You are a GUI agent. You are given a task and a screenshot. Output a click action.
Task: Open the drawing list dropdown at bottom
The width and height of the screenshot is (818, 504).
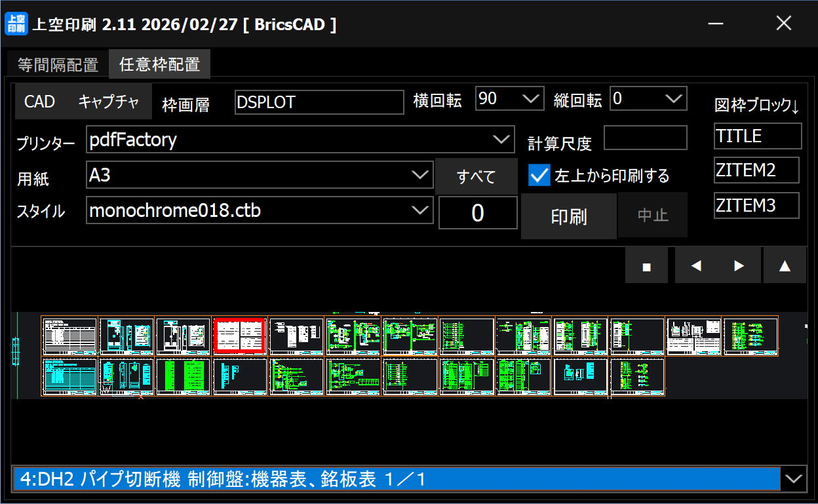(793, 479)
